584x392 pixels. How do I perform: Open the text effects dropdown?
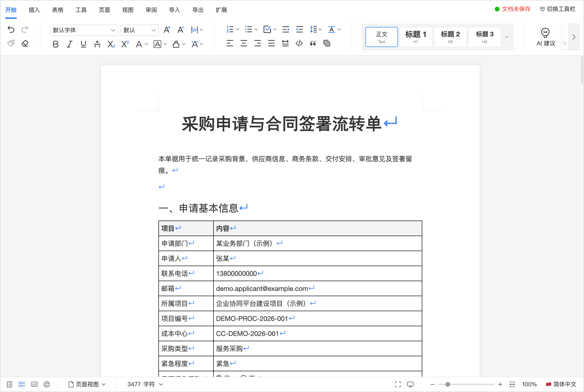click(x=197, y=44)
